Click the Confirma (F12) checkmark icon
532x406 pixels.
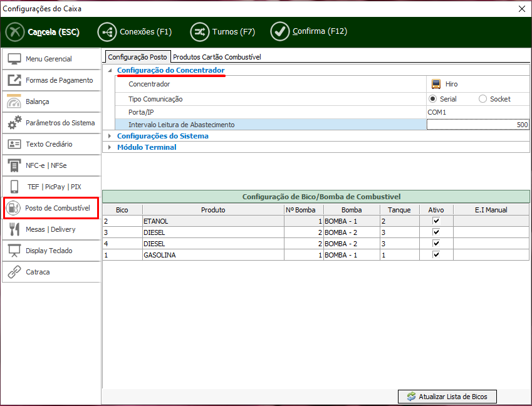[279, 31]
